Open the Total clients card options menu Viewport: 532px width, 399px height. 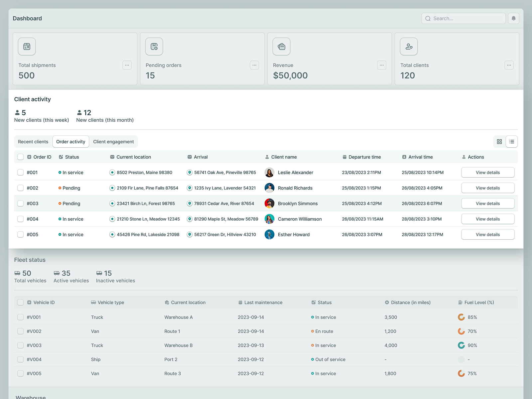point(509,65)
